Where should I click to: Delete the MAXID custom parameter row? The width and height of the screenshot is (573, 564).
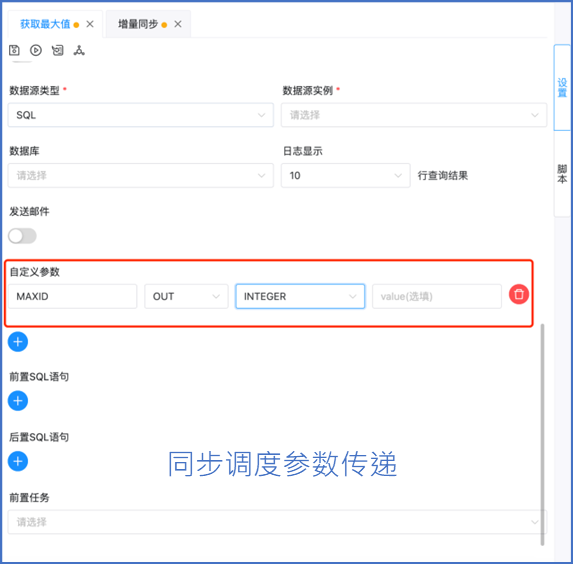coord(519,294)
